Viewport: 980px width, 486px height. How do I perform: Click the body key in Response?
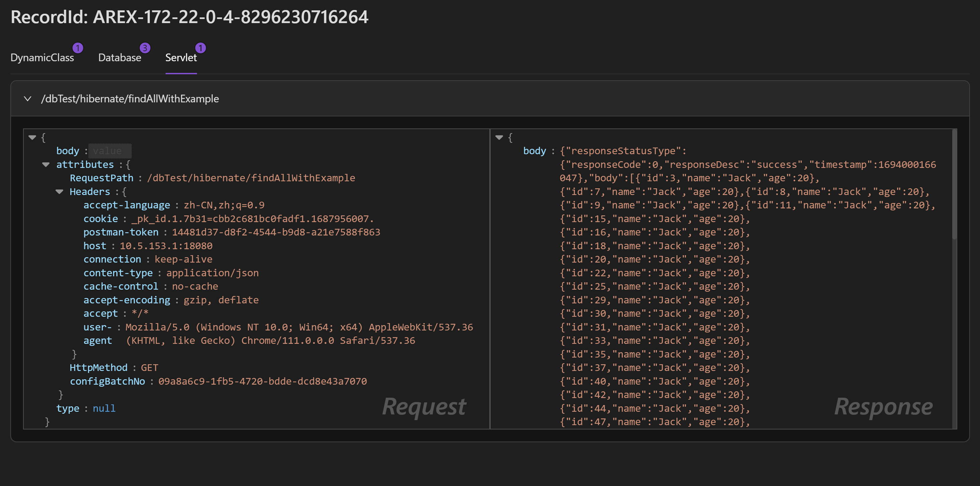pos(534,151)
